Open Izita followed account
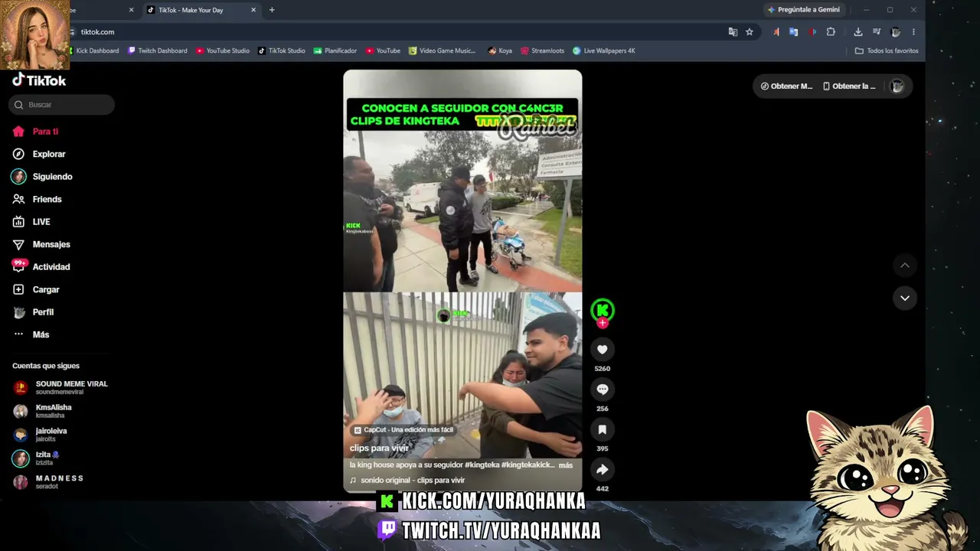Viewport: 980px width, 551px height. pyautogui.click(x=37, y=458)
